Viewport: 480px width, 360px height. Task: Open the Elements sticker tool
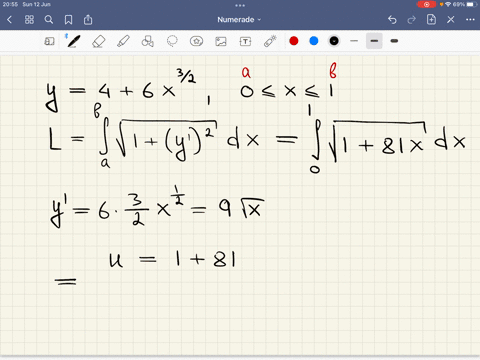click(196, 41)
